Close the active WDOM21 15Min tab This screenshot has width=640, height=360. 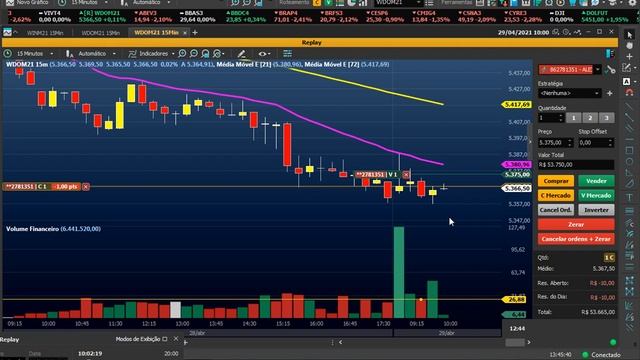point(185,33)
